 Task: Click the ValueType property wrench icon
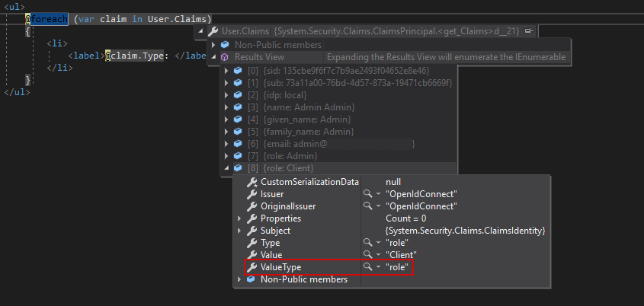252,267
